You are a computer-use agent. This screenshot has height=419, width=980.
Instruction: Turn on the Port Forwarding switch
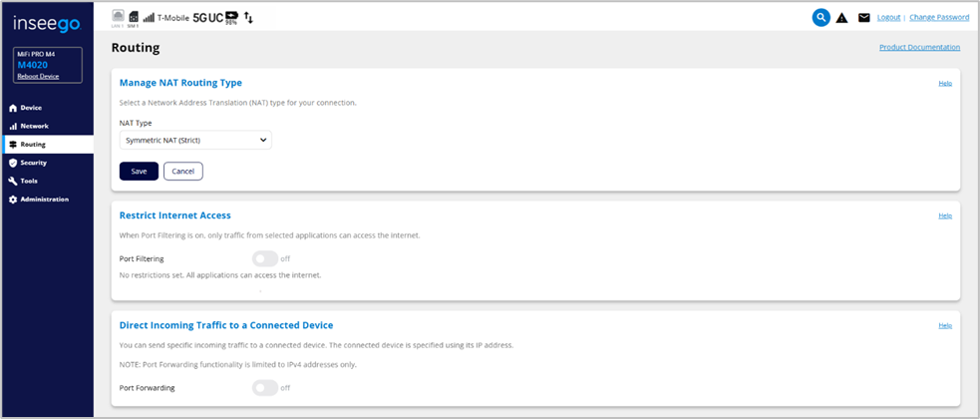coord(264,388)
